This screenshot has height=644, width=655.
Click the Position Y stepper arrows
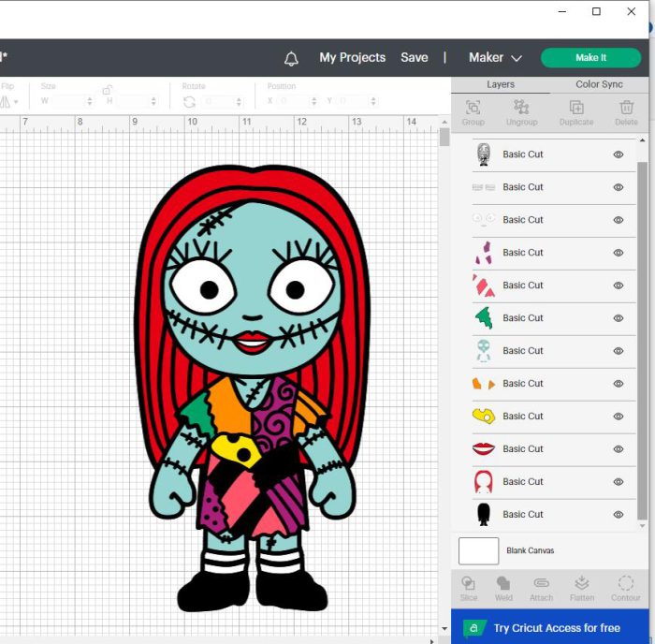pyautogui.click(x=373, y=101)
